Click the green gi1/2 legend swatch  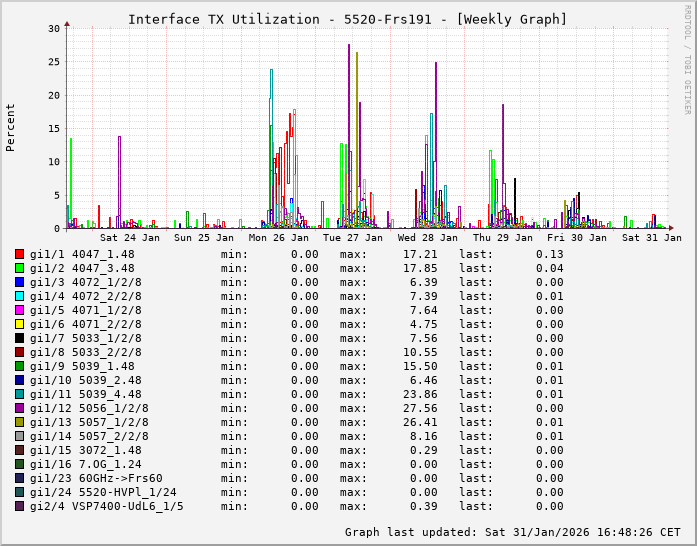[19, 268]
